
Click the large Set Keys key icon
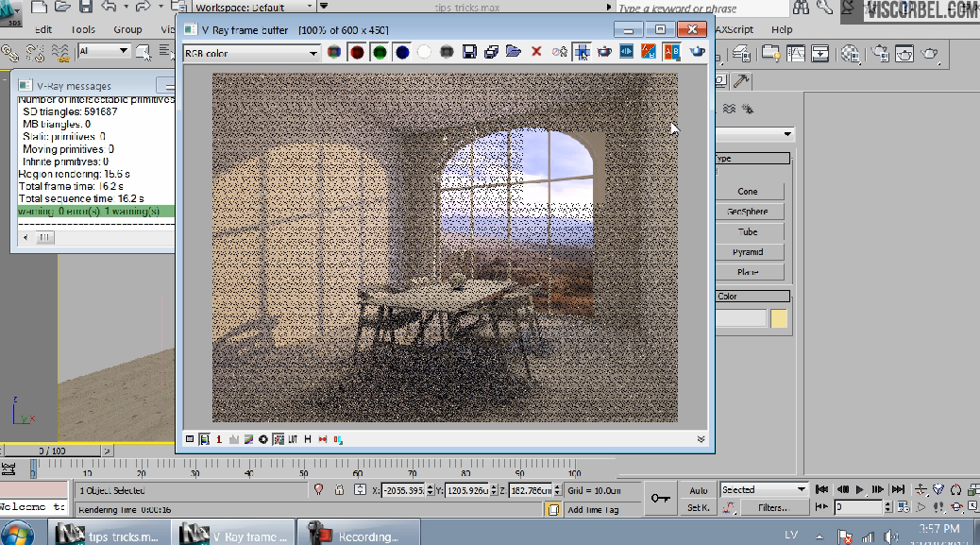point(661,498)
